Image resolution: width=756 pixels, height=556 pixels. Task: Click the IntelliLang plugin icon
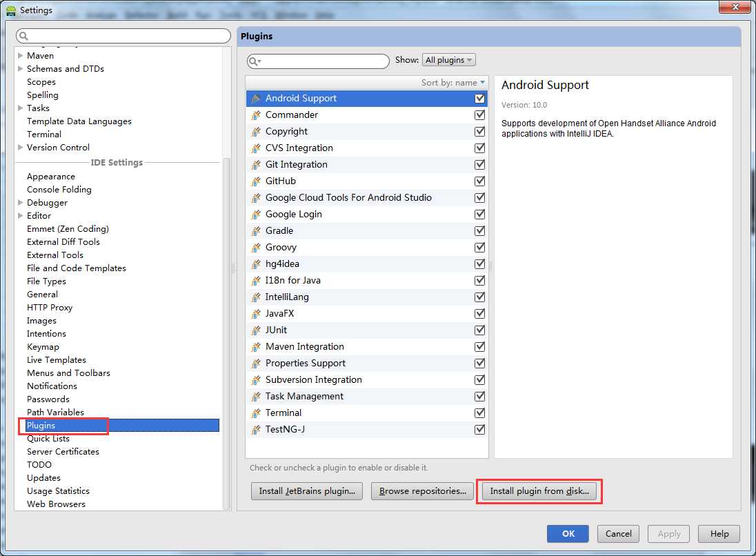256,297
